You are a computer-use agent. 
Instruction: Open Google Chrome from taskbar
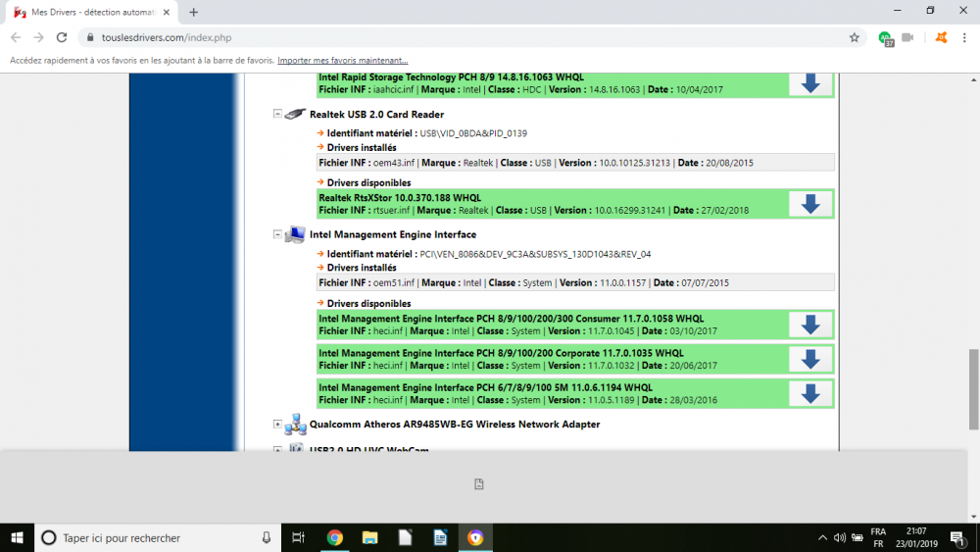click(x=335, y=537)
